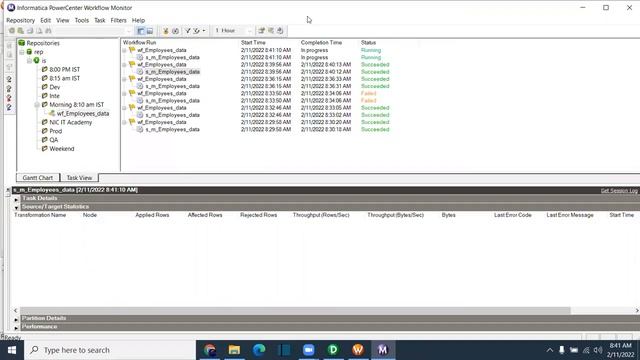Click the green 'is' integration service icon
Screen dimensions: 640x360
tap(36, 60)
